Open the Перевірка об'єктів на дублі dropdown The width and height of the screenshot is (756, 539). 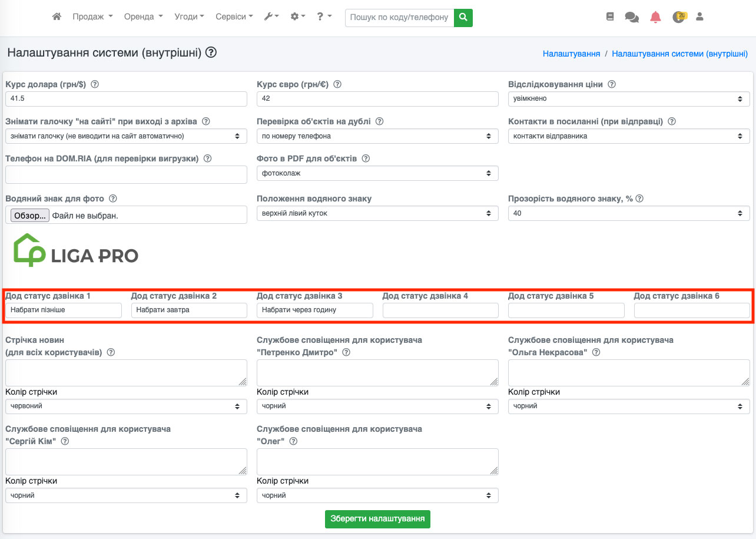pos(377,136)
